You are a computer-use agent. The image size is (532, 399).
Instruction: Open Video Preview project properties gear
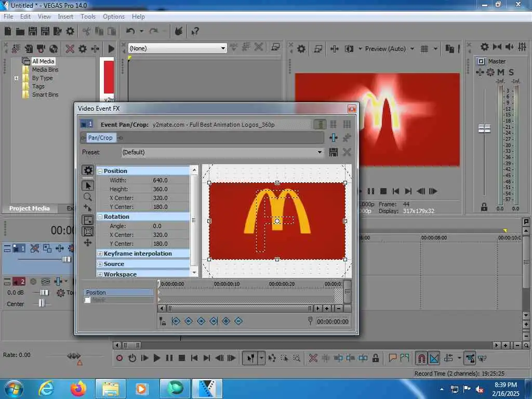tap(301, 49)
